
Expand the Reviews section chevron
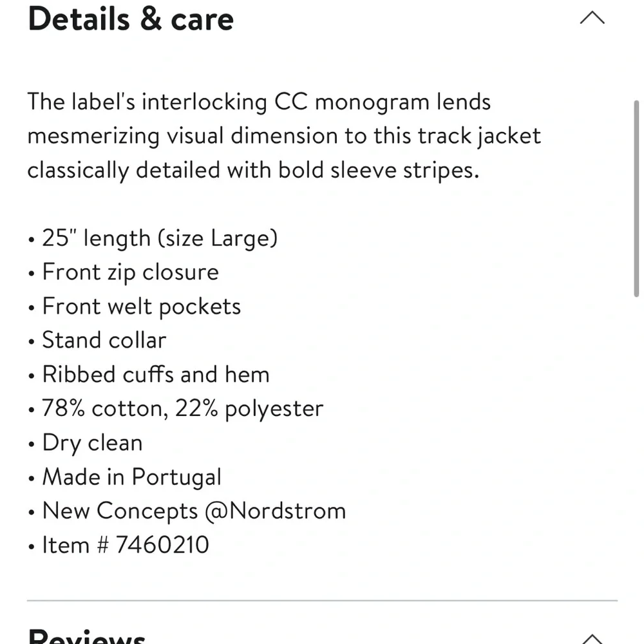pyautogui.click(x=592, y=639)
